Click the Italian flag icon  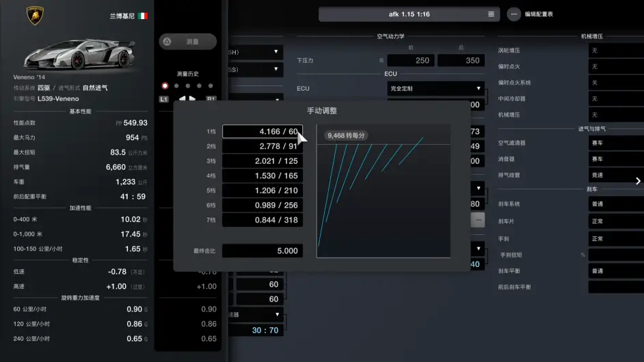pos(142,16)
